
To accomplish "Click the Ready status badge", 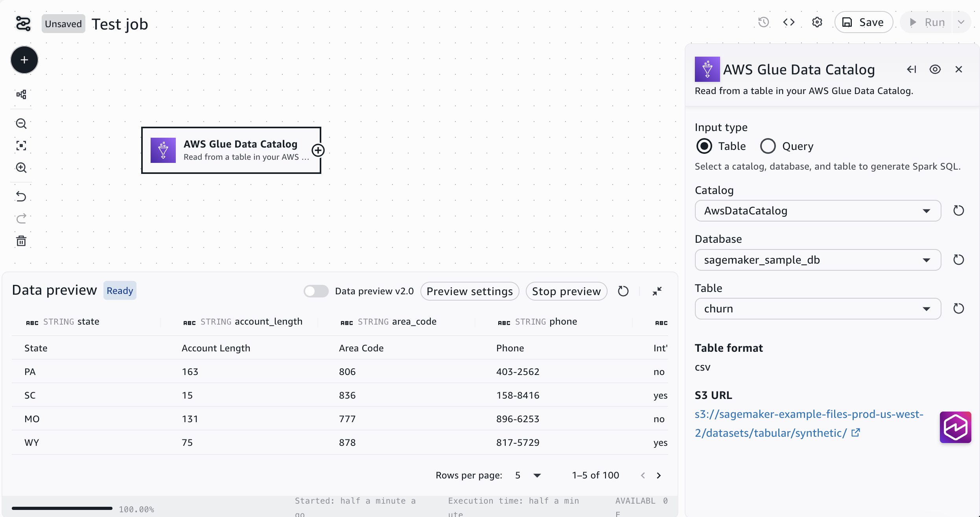I will point(120,290).
